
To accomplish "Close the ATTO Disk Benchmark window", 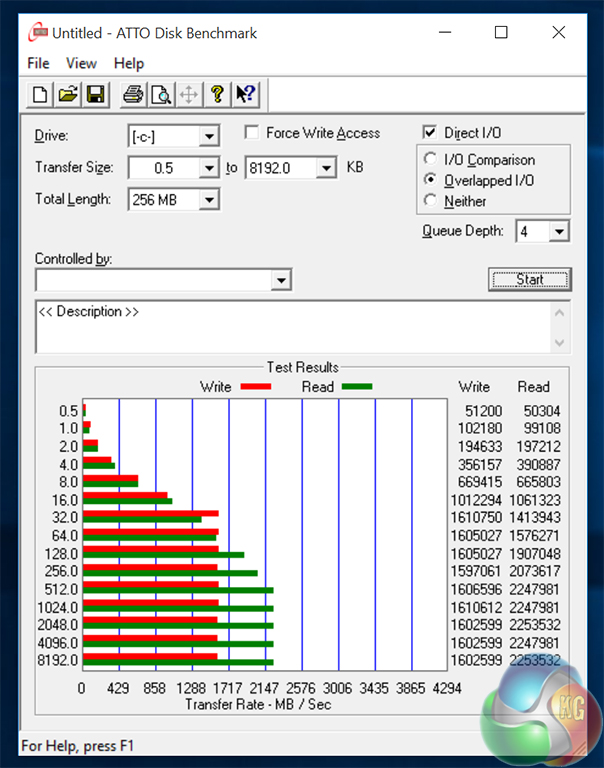I will click(x=558, y=32).
